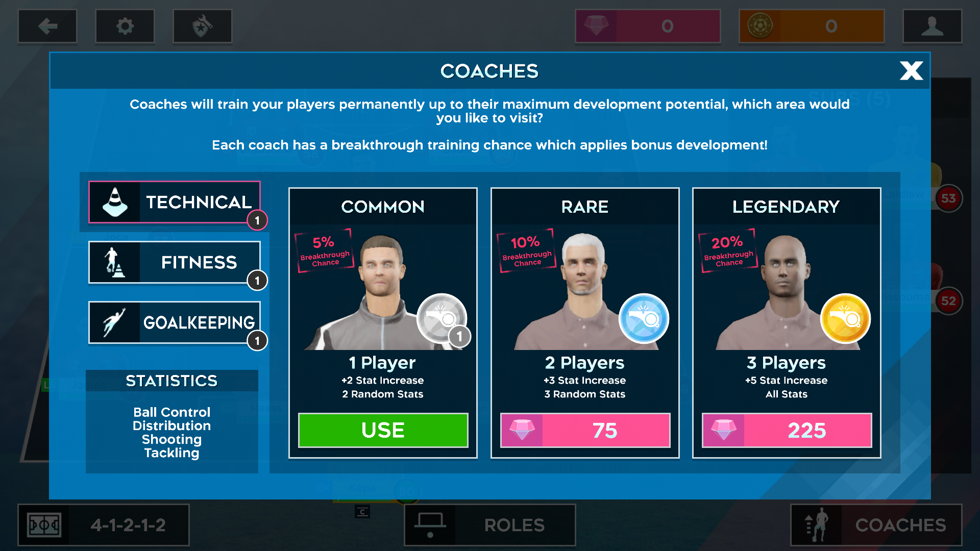This screenshot has height=551, width=980.
Task: Use the Common Technical coach
Action: pyautogui.click(x=382, y=429)
